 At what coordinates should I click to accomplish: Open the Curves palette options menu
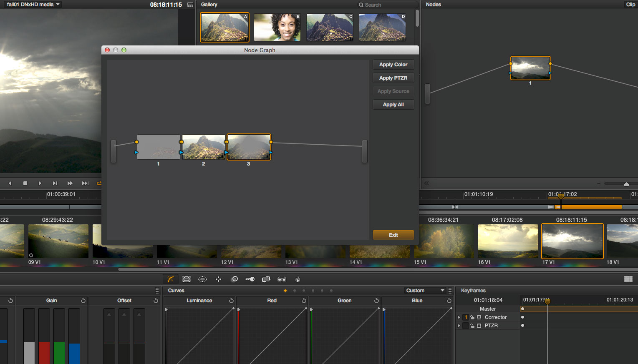450,291
